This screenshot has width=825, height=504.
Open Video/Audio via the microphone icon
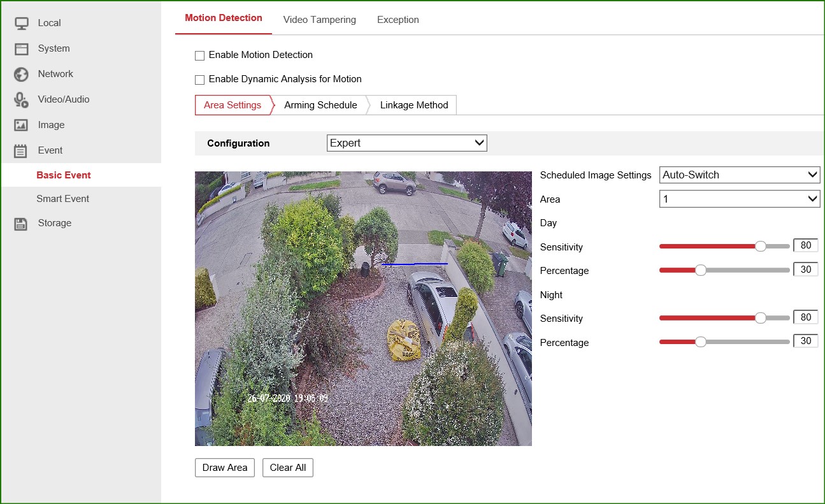click(21, 100)
